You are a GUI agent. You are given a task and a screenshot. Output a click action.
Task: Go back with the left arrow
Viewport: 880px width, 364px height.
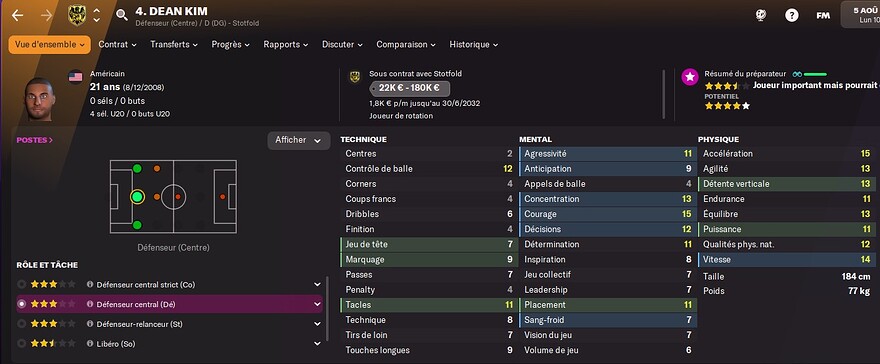point(17,15)
